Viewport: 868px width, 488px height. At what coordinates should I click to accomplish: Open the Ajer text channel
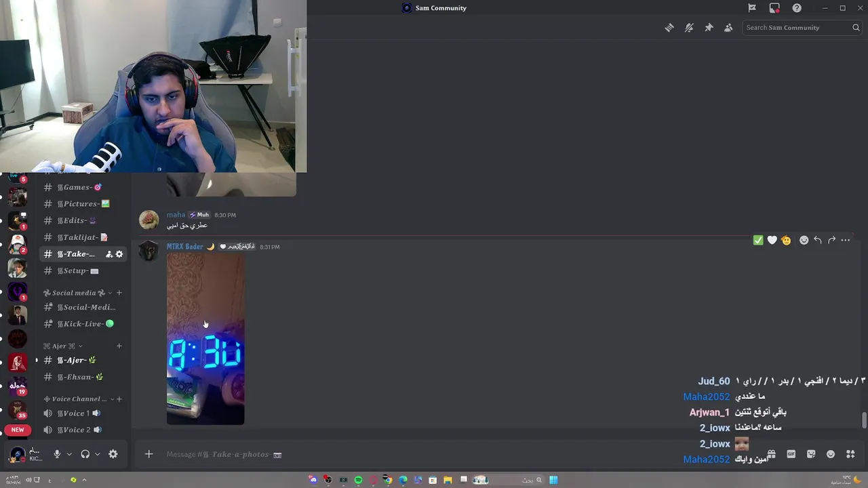pos(84,360)
